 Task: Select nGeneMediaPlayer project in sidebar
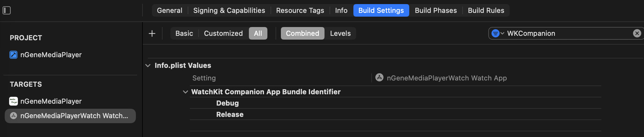click(x=51, y=55)
